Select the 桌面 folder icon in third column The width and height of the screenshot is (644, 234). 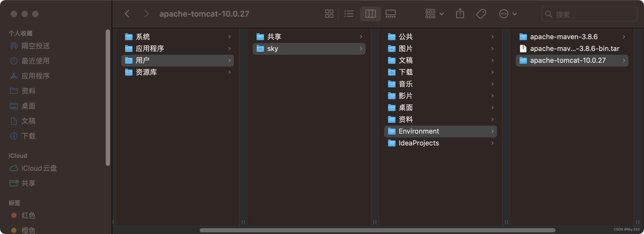pyautogui.click(x=392, y=108)
